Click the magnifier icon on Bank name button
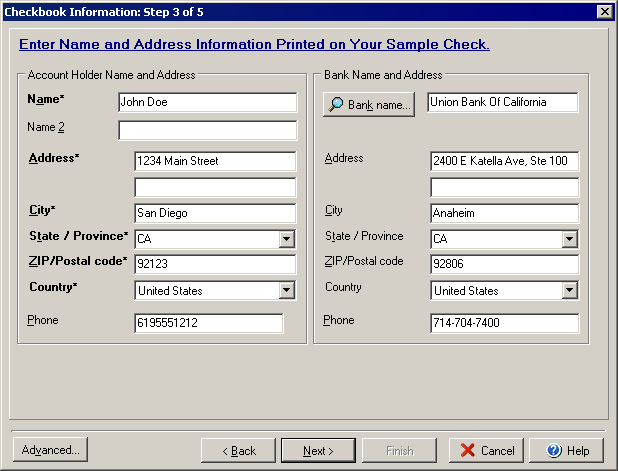The image size is (618, 471). (x=336, y=104)
